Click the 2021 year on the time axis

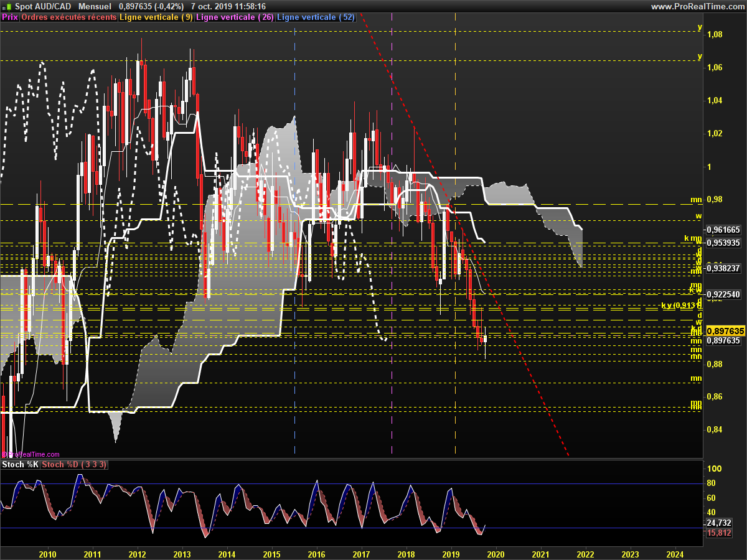pos(540,554)
